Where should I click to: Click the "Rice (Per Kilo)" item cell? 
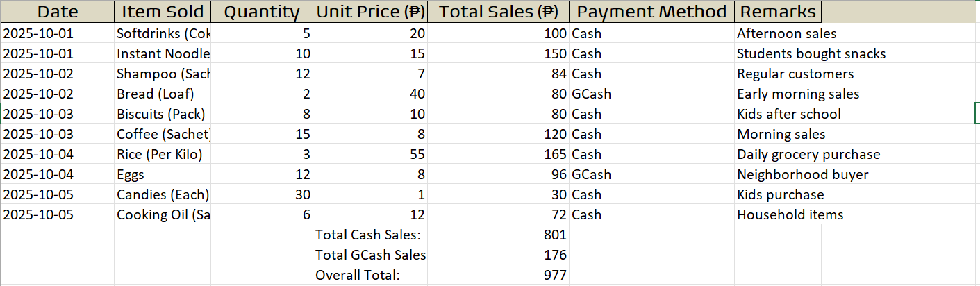pyautogui.click(x=163, y=154)
